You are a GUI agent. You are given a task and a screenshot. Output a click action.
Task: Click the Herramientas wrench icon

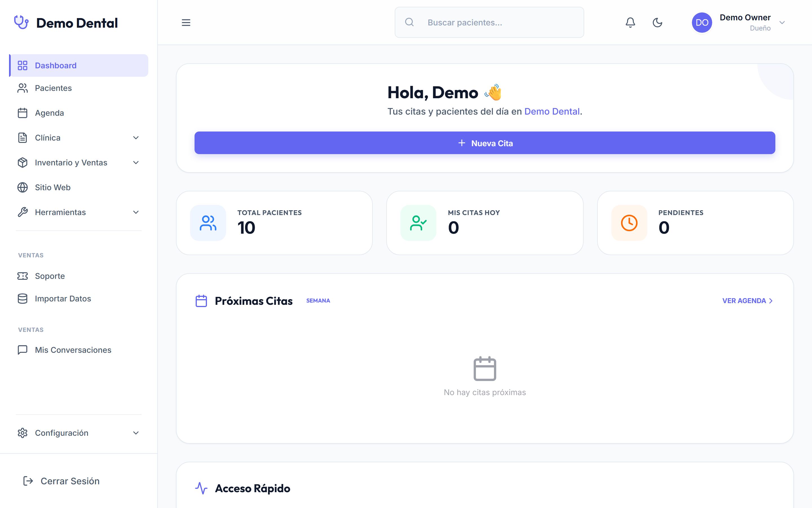point(23,212)
